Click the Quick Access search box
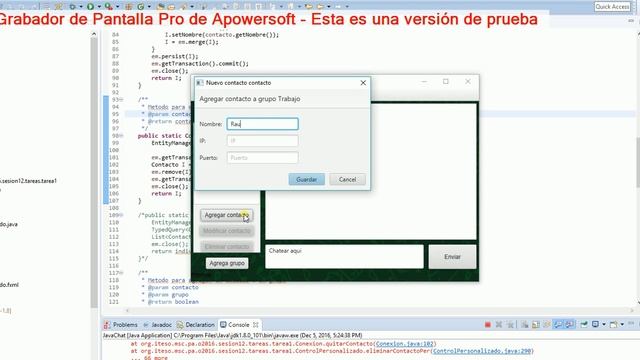The height and width of the screenshot is (360, 640). 612,7
